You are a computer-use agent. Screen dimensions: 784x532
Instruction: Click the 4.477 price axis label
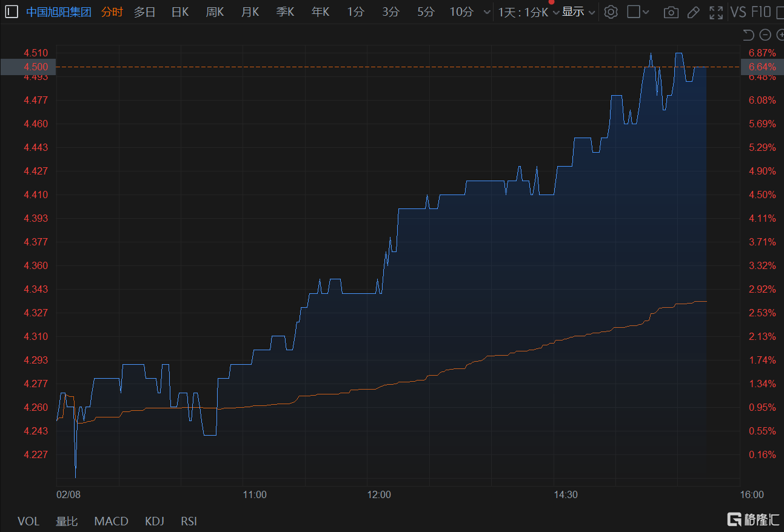pos(36,100)
